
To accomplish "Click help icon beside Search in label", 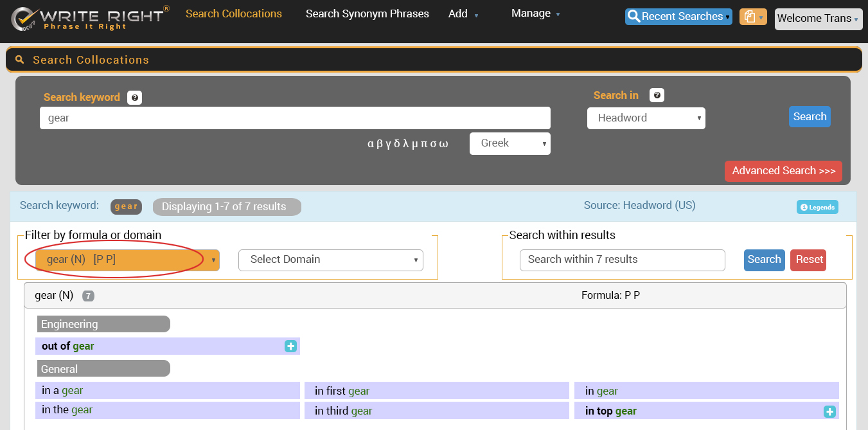I will (657, 96).
